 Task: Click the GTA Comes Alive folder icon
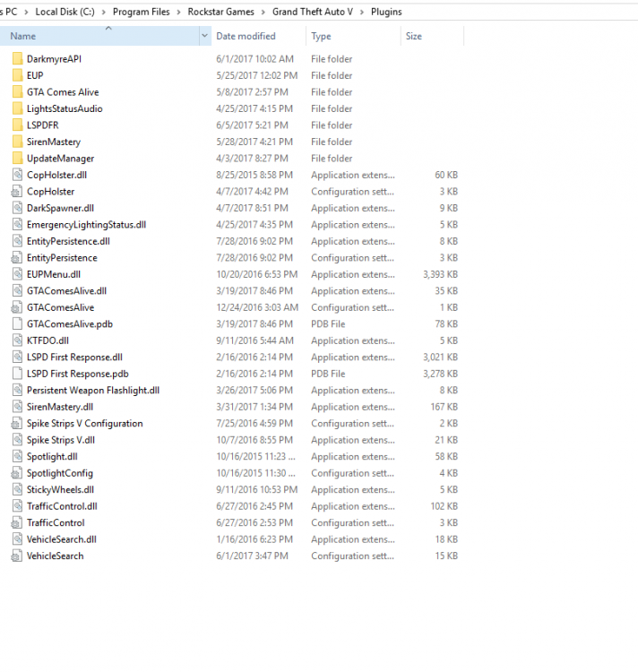(x=17, y=92)
